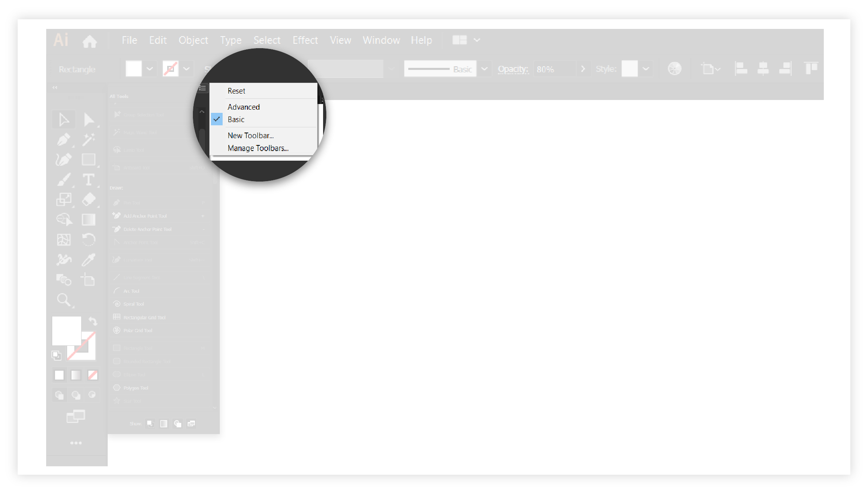Click Manage Toolbars button
The width and height of the screenshot is (868, 494).
[x=258, y=148]
